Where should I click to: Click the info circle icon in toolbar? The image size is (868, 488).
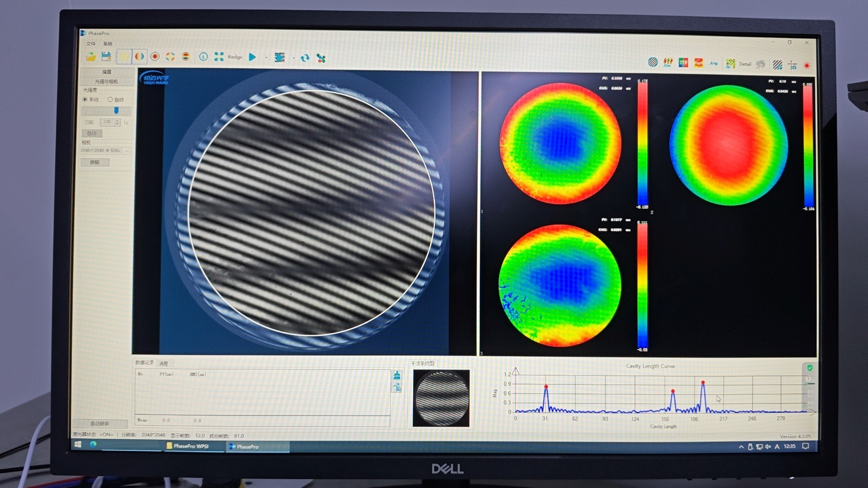point(203,57)
